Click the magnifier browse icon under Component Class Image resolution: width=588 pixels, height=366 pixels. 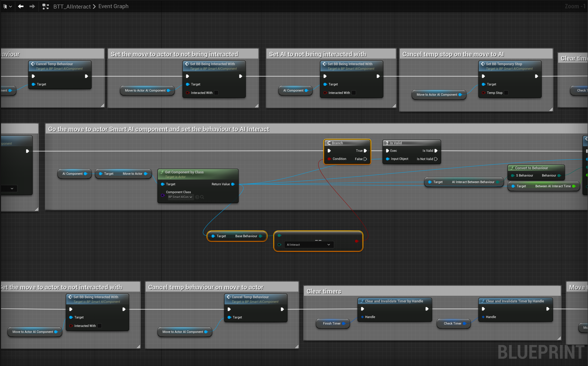point(202,197)
